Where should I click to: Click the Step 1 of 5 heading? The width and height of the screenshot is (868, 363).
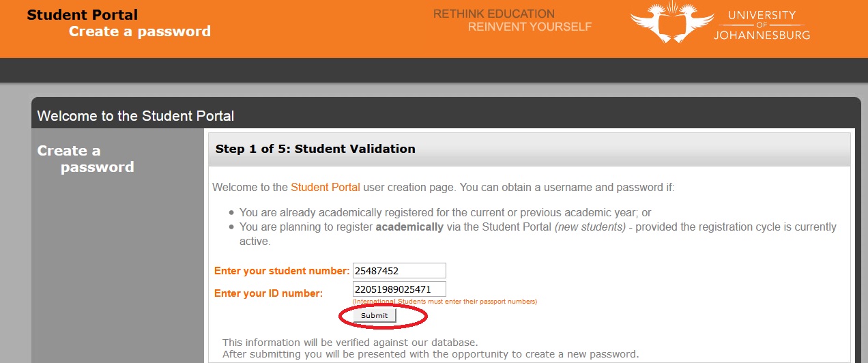315,149
